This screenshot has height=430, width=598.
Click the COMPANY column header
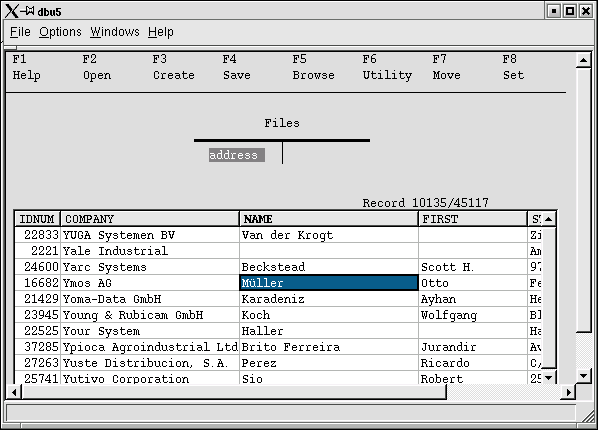click(150, 219)
